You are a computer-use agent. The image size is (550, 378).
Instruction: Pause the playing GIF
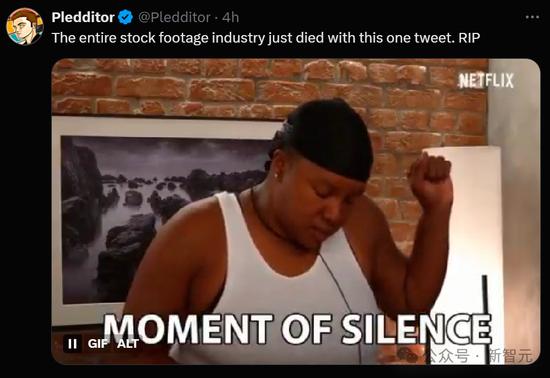pyautogui.click(x=73, y=344)
